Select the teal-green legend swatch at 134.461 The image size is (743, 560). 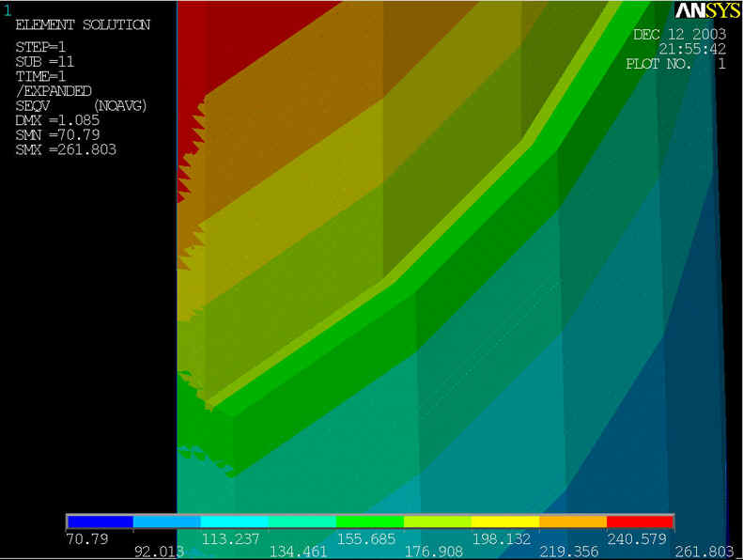tap(302, 521)
